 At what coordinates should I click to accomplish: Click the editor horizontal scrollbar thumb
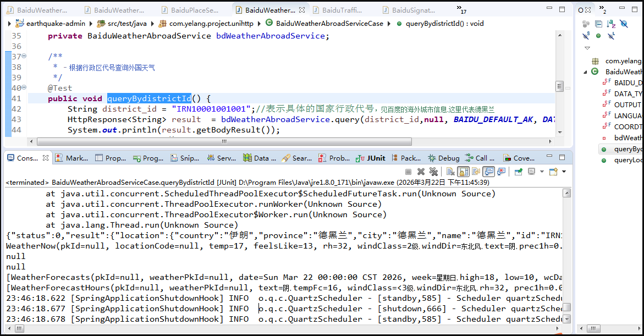[224, 141]
